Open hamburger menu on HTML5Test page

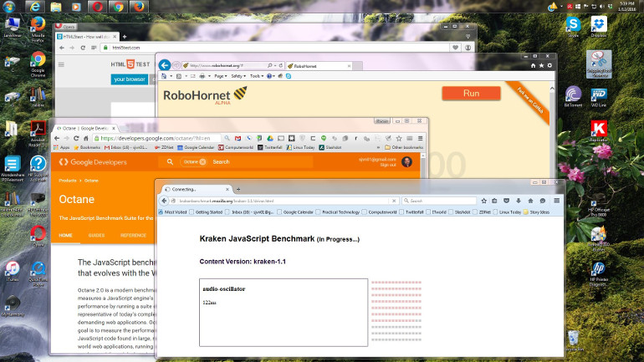(x=61, y=64)
